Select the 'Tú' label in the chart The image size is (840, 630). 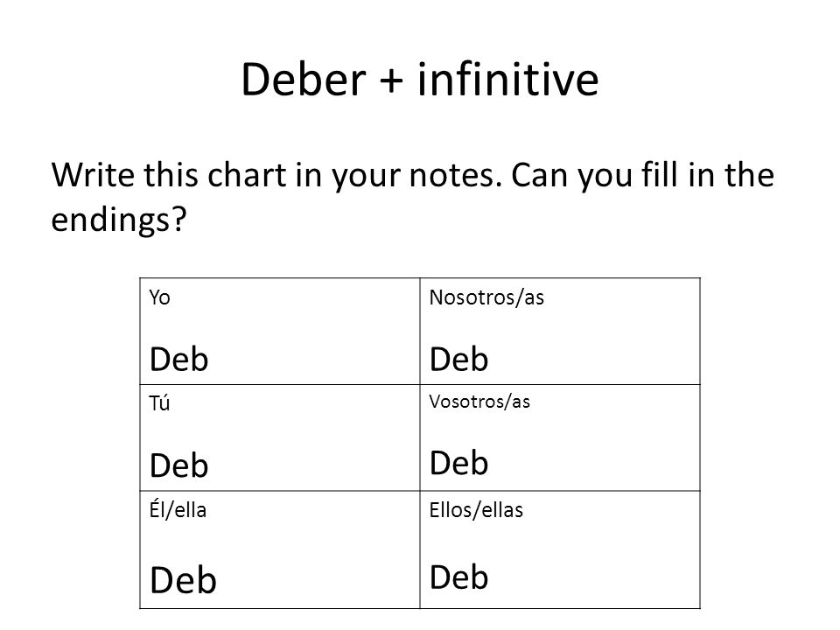click(x=159, y=402)
